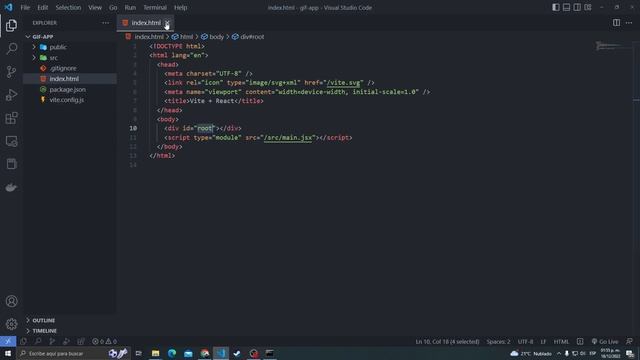The width and height of the screenshot is (640, 360).
Task: Toggle secondary side bar visibility
Action: point(577,7)
